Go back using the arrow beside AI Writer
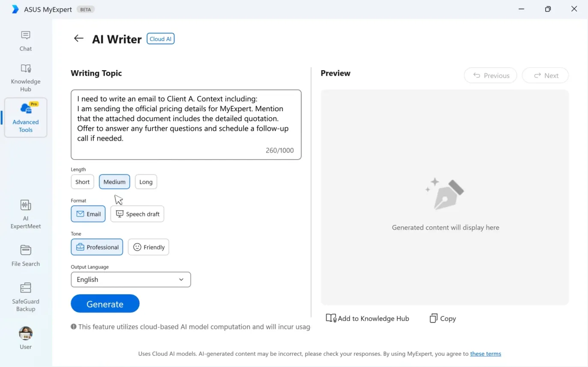 coord(78,38)
